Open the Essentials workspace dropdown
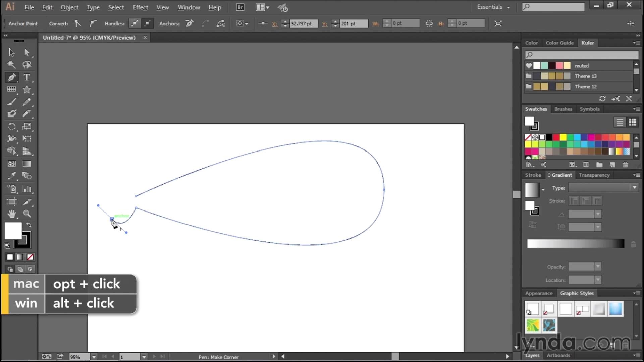Screen dimensions: 644x362 (x=493, y=7)
